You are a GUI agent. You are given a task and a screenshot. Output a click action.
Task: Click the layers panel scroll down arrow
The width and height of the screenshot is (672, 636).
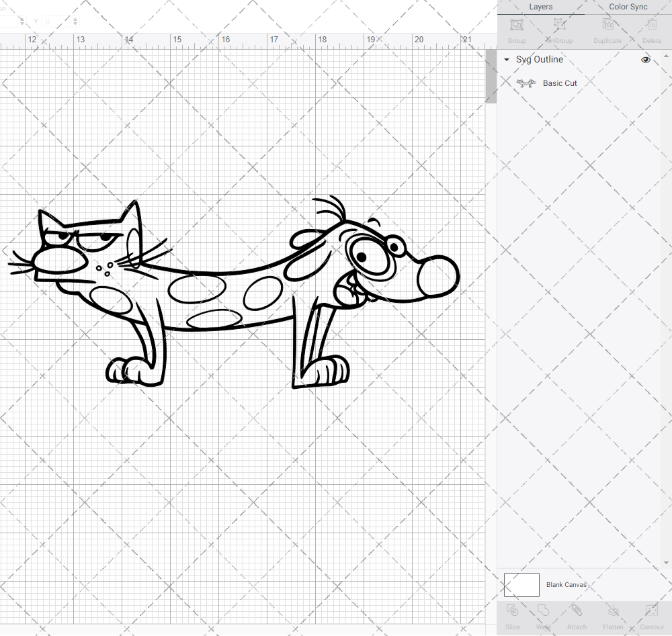tap(665, 563)
